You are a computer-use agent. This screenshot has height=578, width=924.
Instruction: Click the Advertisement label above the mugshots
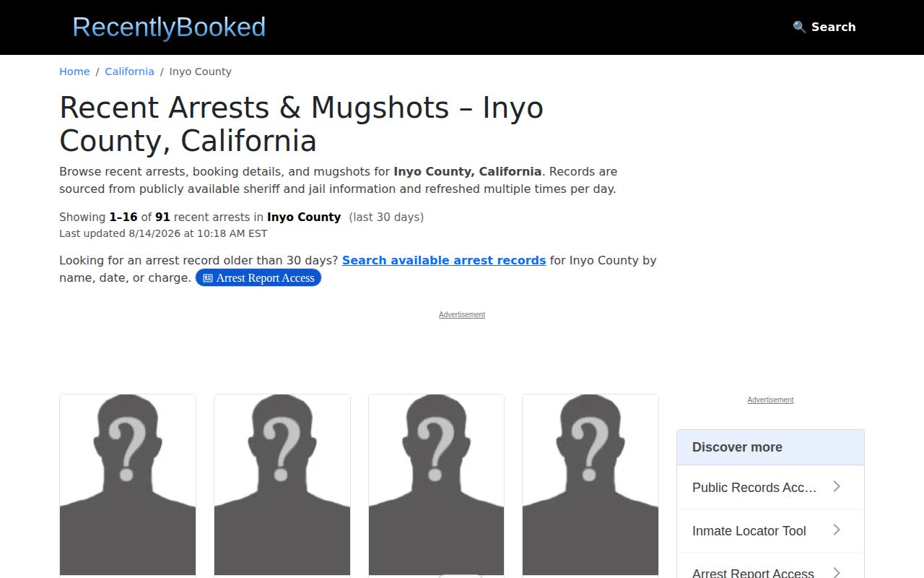462,314
